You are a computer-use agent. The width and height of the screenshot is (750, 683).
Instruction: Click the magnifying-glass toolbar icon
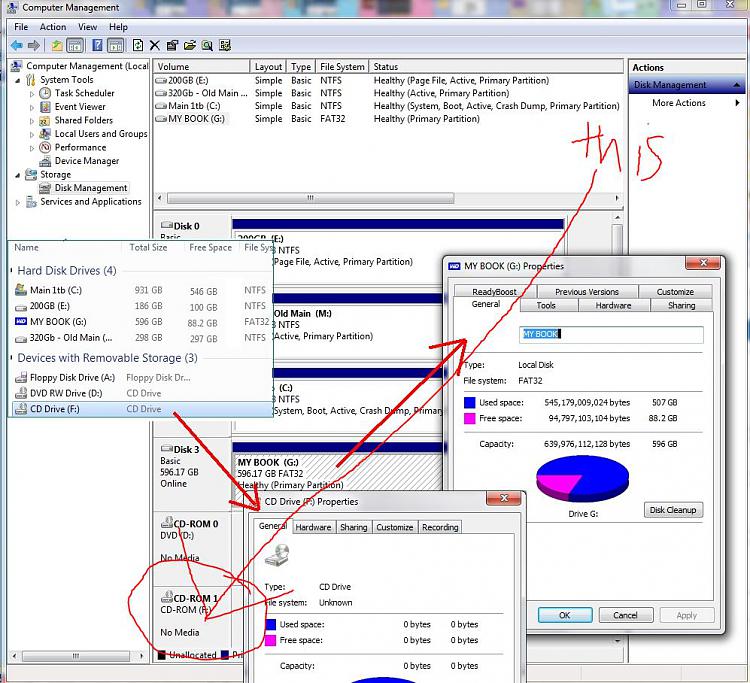tap(207, 45)
